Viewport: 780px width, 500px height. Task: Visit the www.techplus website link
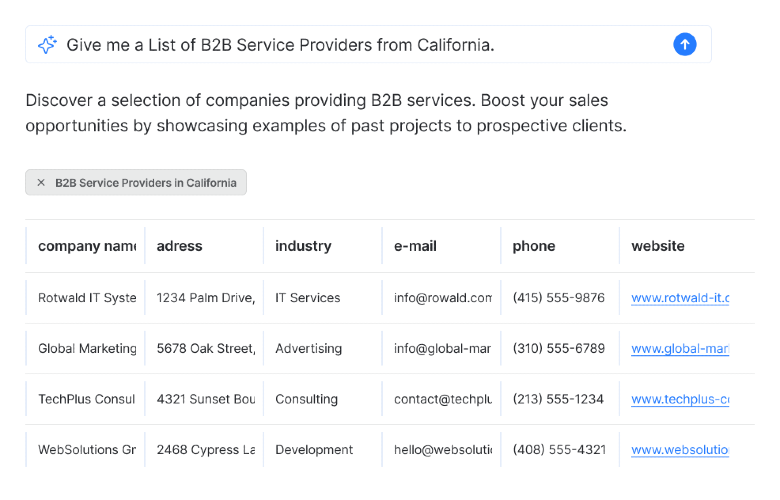(x=680, y=400)
